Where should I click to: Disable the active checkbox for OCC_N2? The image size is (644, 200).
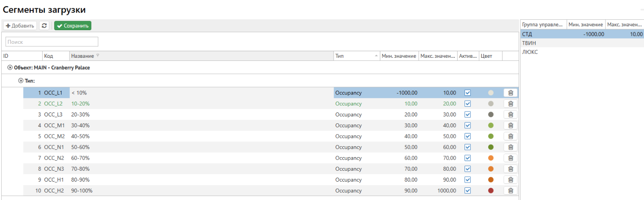coord(468,158)
